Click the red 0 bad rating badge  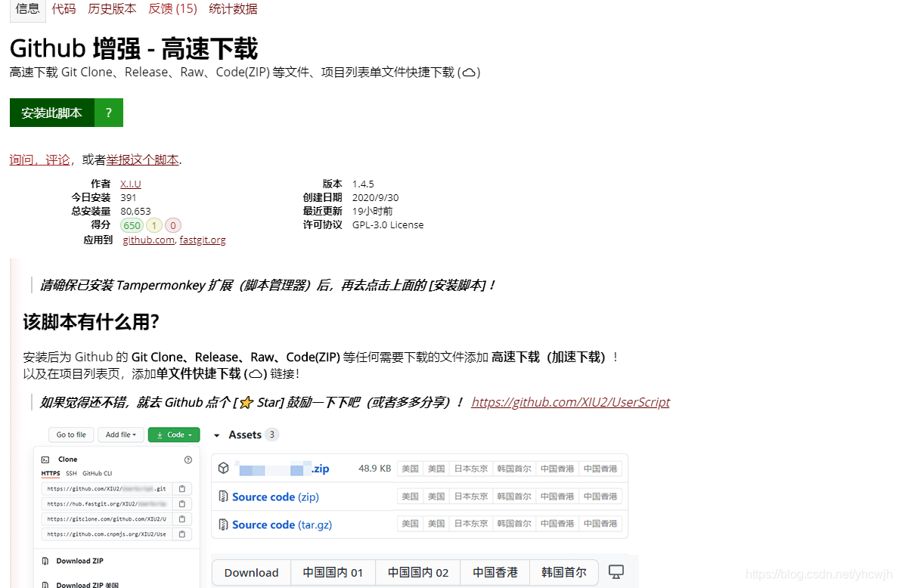173,225
